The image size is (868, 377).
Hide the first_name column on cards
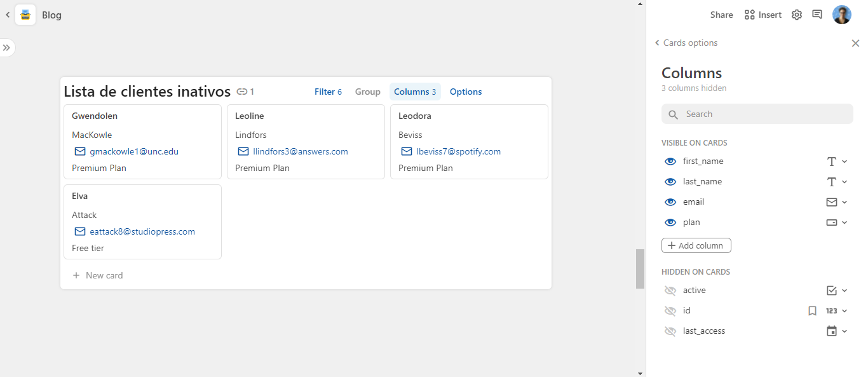point(670,161)
